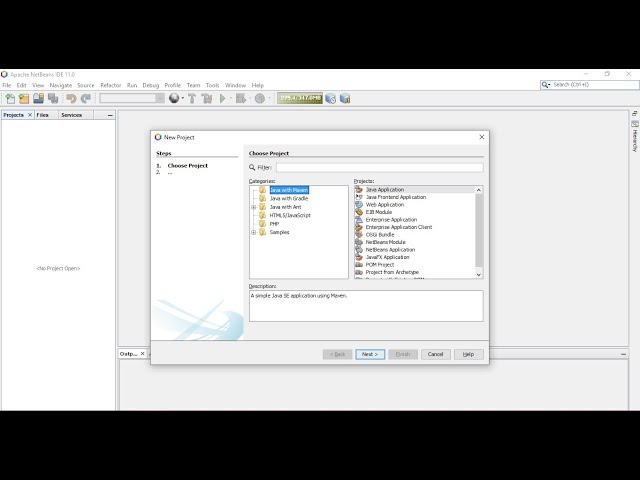The width and height of the screenshot is (640, 480).
Task: Open the Refactor menu
Action: 111,85
